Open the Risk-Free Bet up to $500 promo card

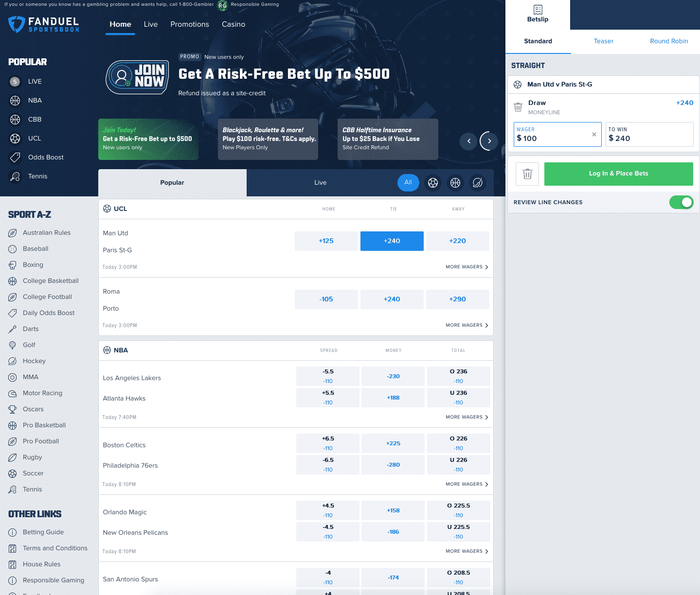point(148,139)
